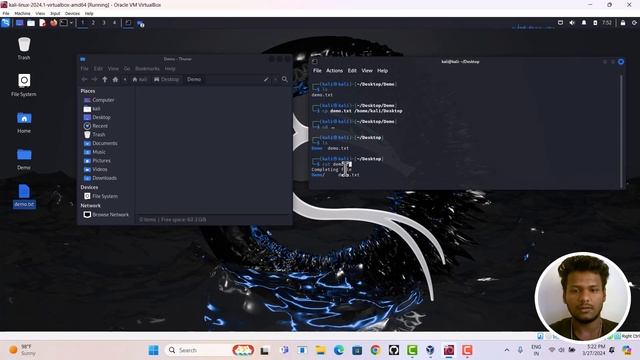This screenshot has height=360, width=640.
Task: Click the Windows Start button
Action: point(153,350)
